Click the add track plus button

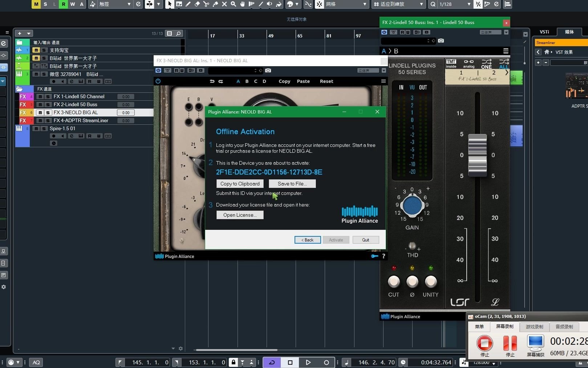tap(20, 33)
